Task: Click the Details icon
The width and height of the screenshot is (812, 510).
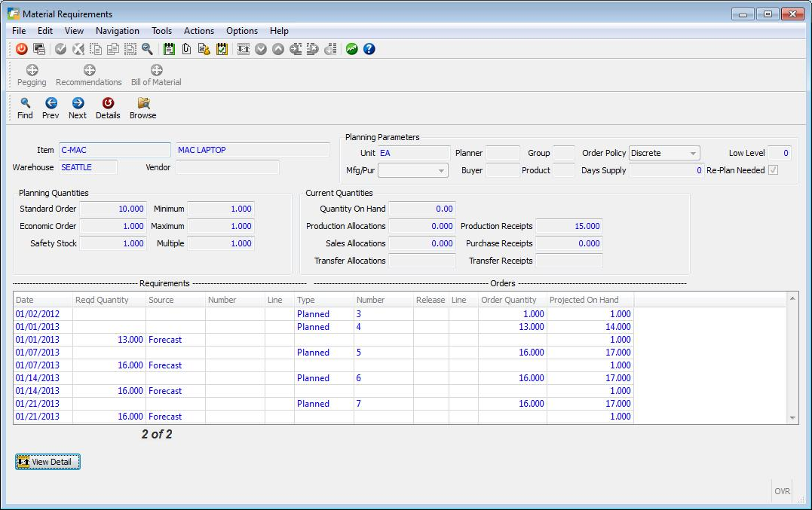Action: point(108,107)
